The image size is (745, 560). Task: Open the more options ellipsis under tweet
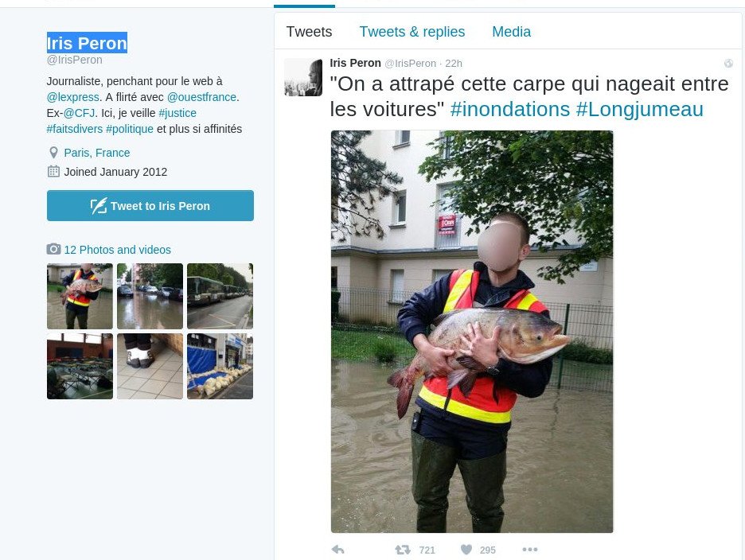click(x=530, y=550)
